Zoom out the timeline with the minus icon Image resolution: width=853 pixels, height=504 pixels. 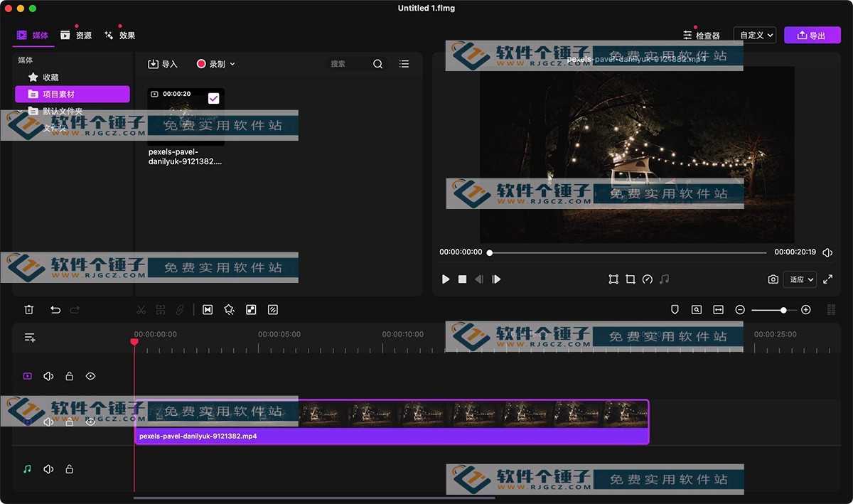click(x=740, y=310)
